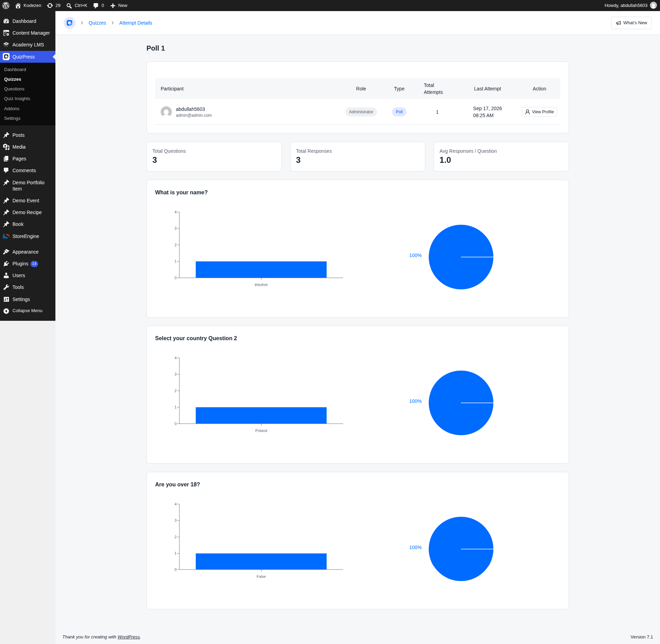The image size is (660, 644).
Task: Click View Profile for abdullah5603
Action: pyautogui.click(x=539, y=112)
